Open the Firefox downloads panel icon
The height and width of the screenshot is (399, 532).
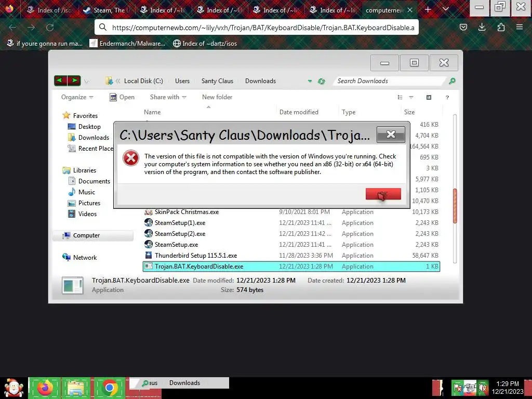482,27
